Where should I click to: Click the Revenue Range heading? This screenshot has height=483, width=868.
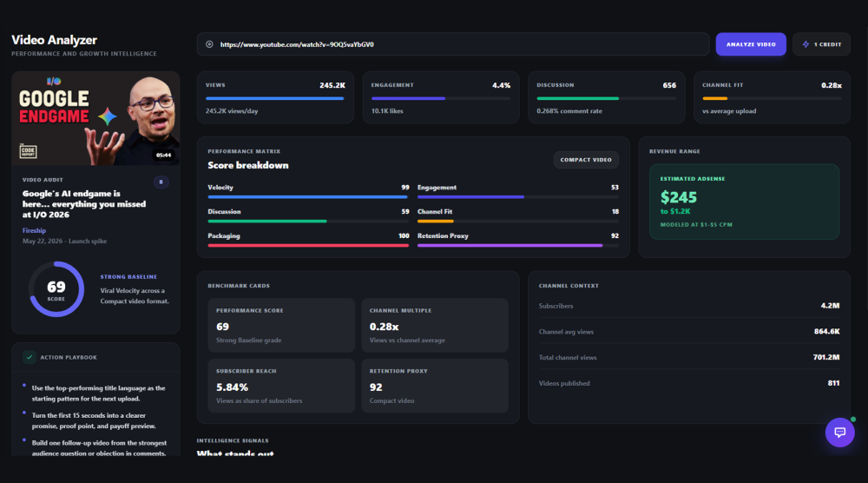click(x=674, y=151)
